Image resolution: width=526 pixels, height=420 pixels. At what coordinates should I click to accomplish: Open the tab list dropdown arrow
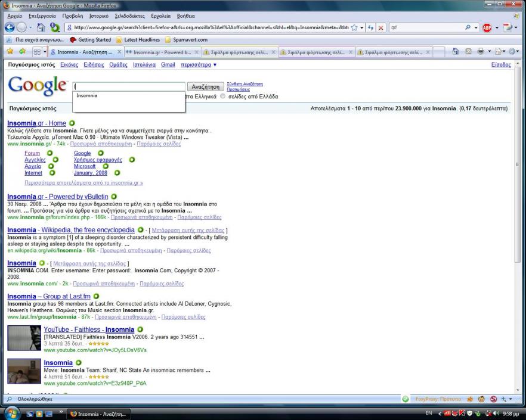pyautogui.click(x=45, y=52)
